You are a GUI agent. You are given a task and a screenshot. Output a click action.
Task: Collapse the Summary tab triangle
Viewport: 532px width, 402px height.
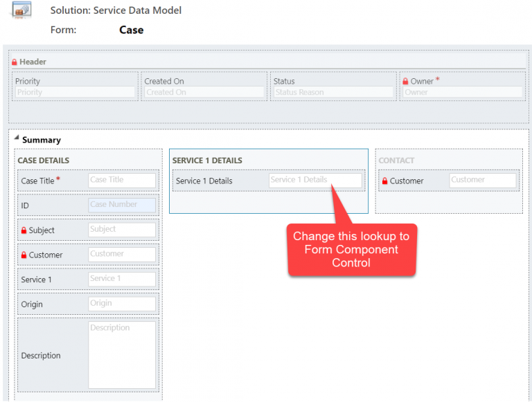[x=17, y=138]
